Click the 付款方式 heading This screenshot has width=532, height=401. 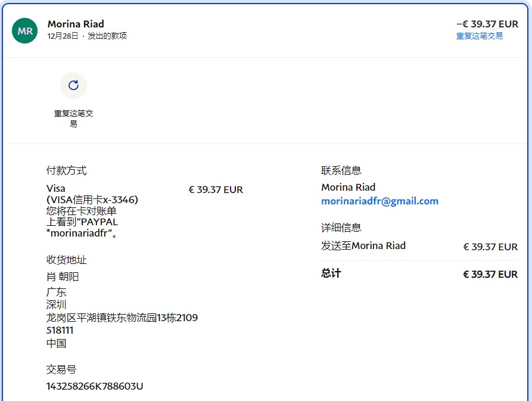pos(66,171)
